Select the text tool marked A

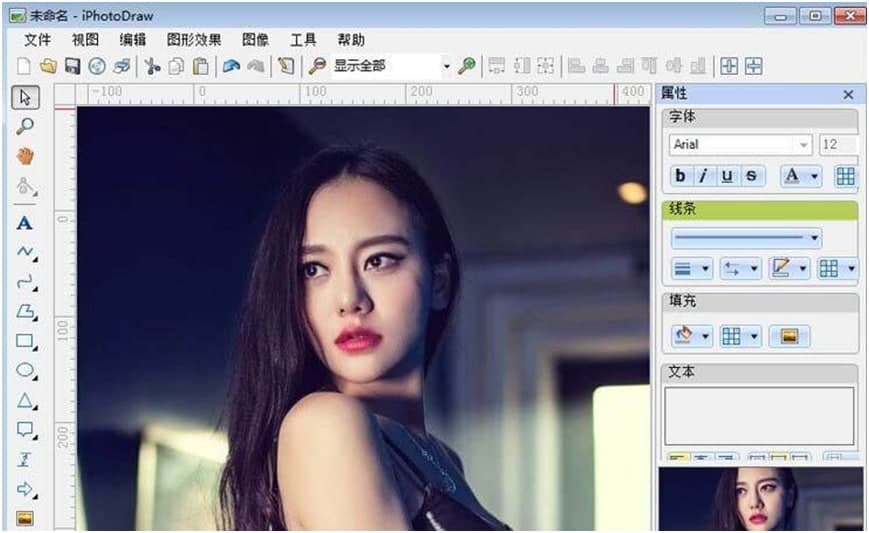(x=24, y=223)
